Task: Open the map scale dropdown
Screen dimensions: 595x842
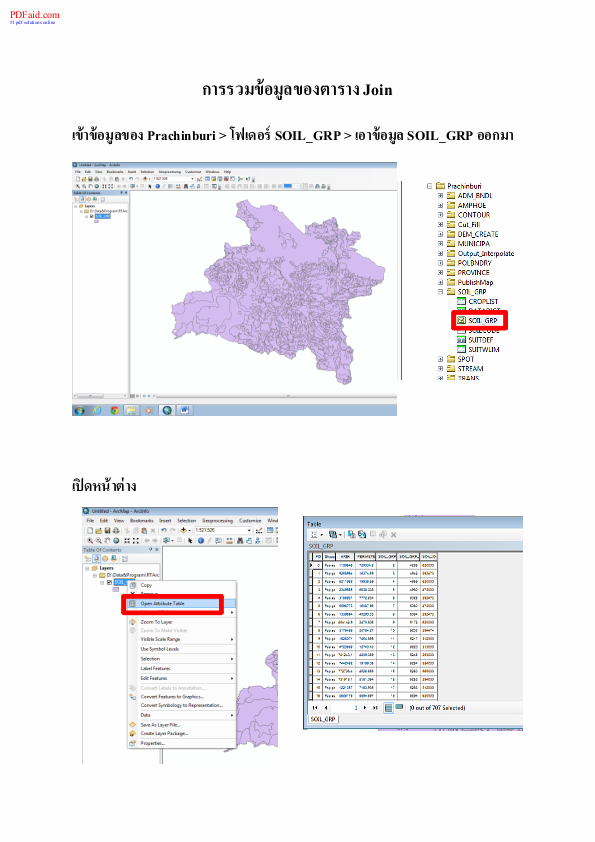Action: pos(249,531)
